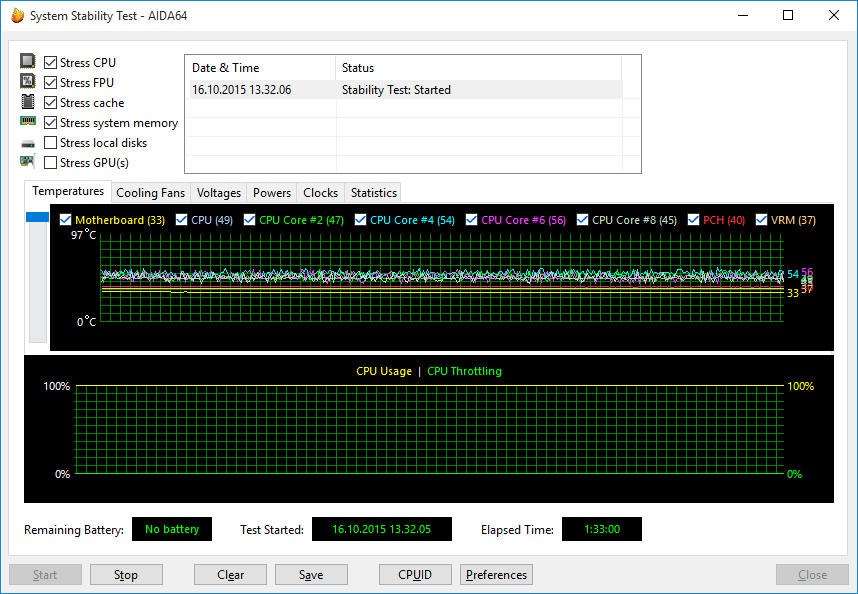Click the Date & Time column header
Viewport: 858px width, 594px height.
(x=260, y=68)
